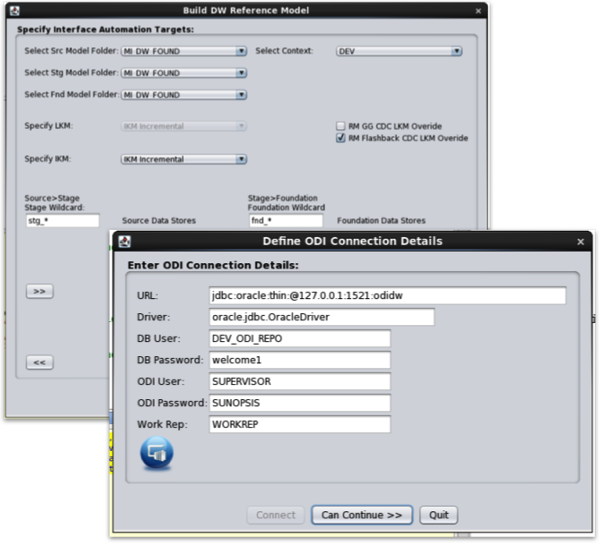Viewport: 600px width, 543px height.
Task: Open the Specify IKM dropdown
Action: point(184,159)
